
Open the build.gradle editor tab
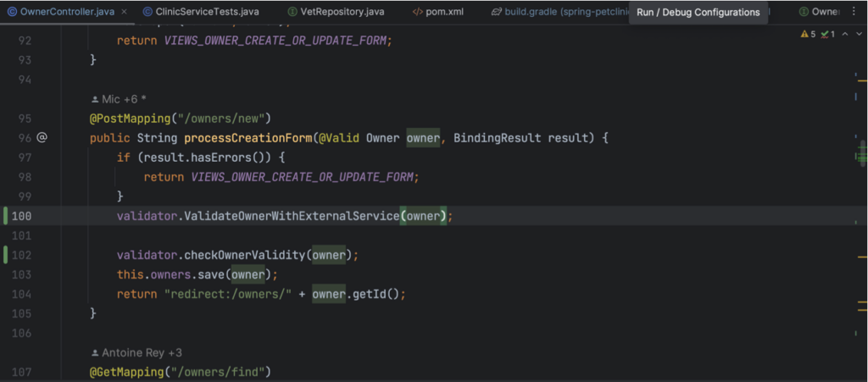tap(559, 12)
